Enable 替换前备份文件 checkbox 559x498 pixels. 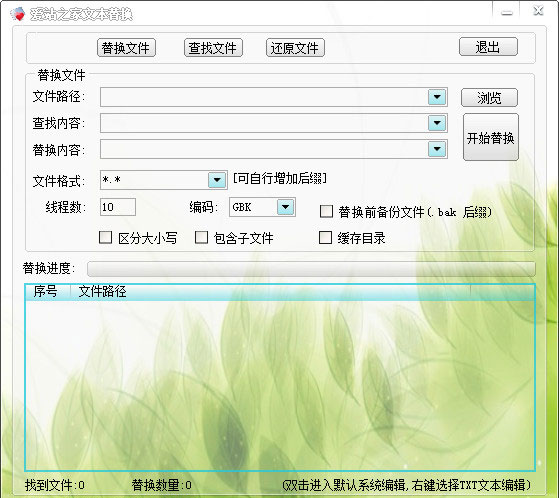(326, 211)
